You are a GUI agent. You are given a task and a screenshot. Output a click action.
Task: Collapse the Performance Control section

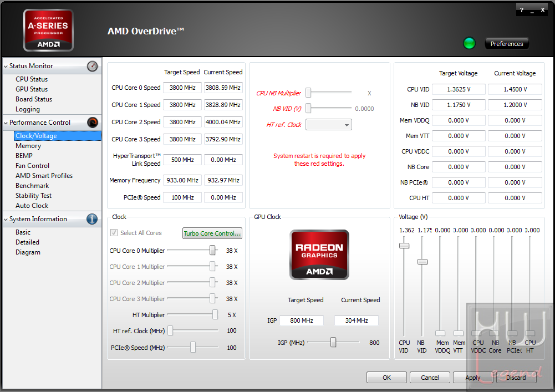(6, 123)
